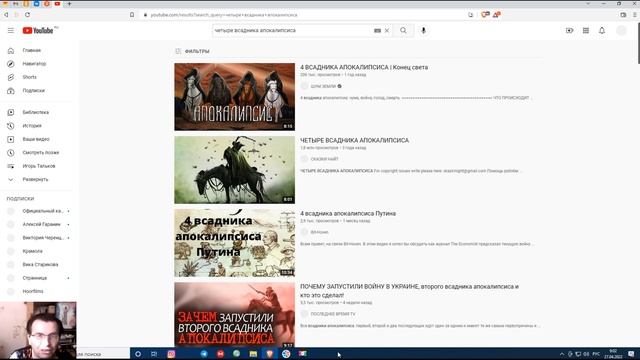Open Brave browser icon in taskbar
This screenshot has width=640, height=360.
click(269, 354)
